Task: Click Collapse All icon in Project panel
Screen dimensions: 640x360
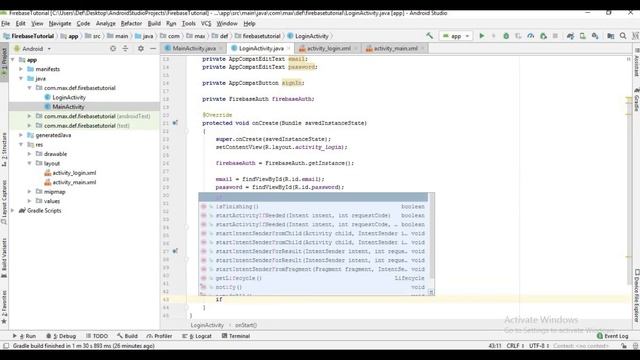Action: (x=125, y=49)
